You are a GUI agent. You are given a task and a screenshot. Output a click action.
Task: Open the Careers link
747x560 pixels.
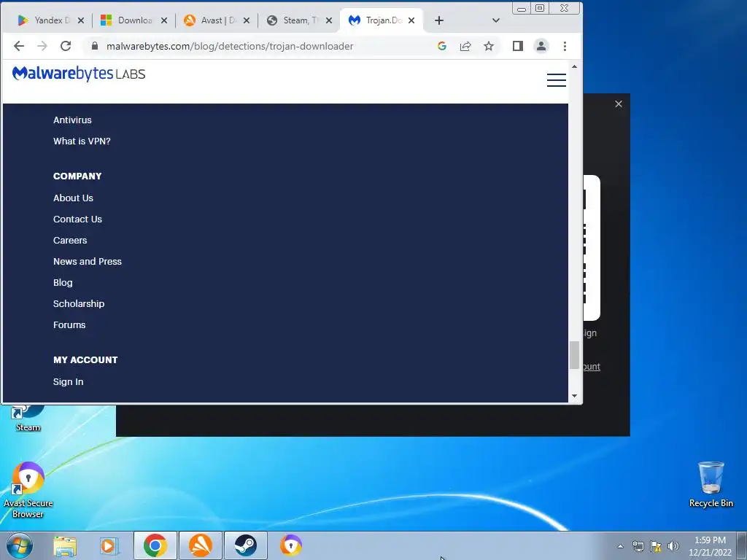click(x=70, y=241)
